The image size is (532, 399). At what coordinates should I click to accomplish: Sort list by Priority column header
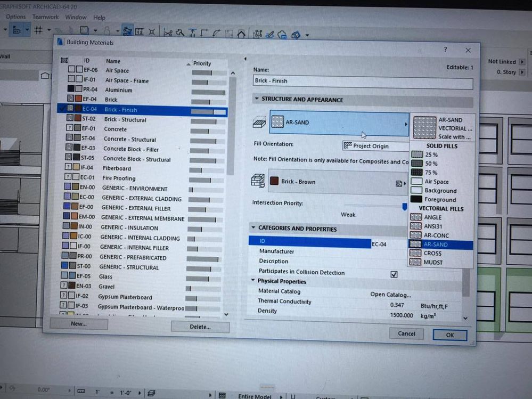[x=202, y=63]
